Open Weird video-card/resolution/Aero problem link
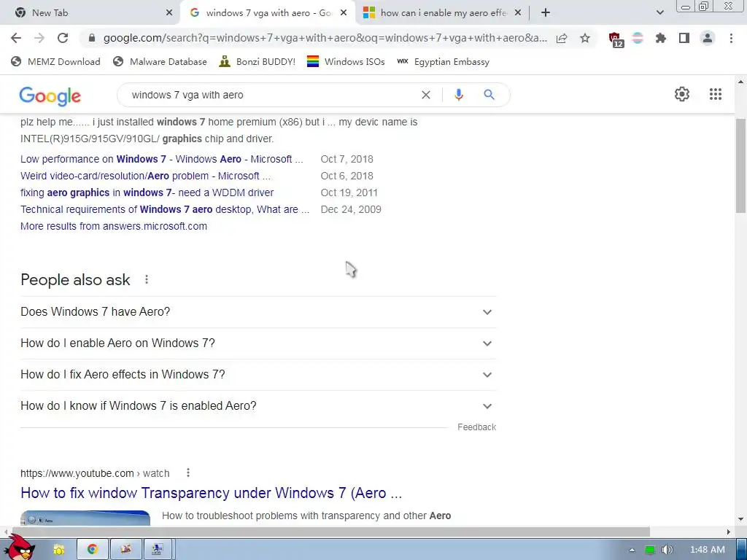The image size is (747, 560). [145, 176]
